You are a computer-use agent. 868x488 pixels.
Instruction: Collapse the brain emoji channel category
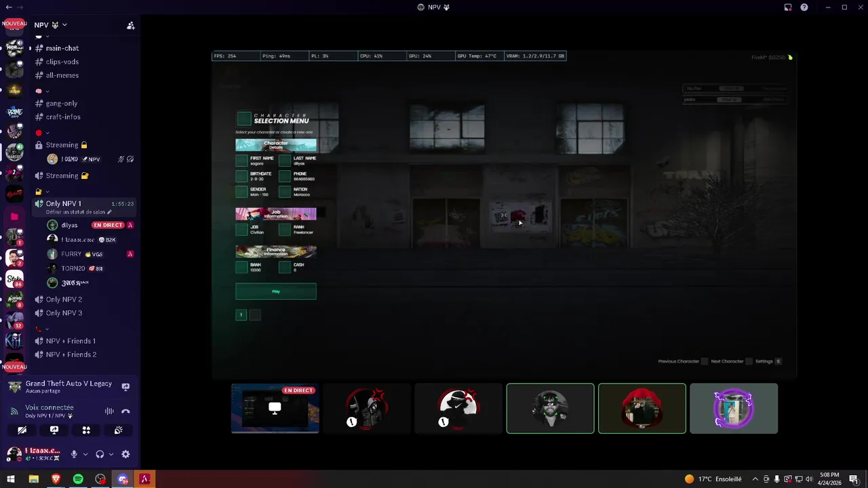(x=42, y=91)
